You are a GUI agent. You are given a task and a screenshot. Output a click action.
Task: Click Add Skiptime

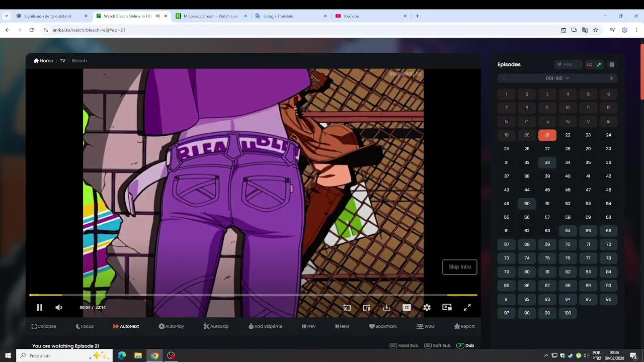pos(265,326)
